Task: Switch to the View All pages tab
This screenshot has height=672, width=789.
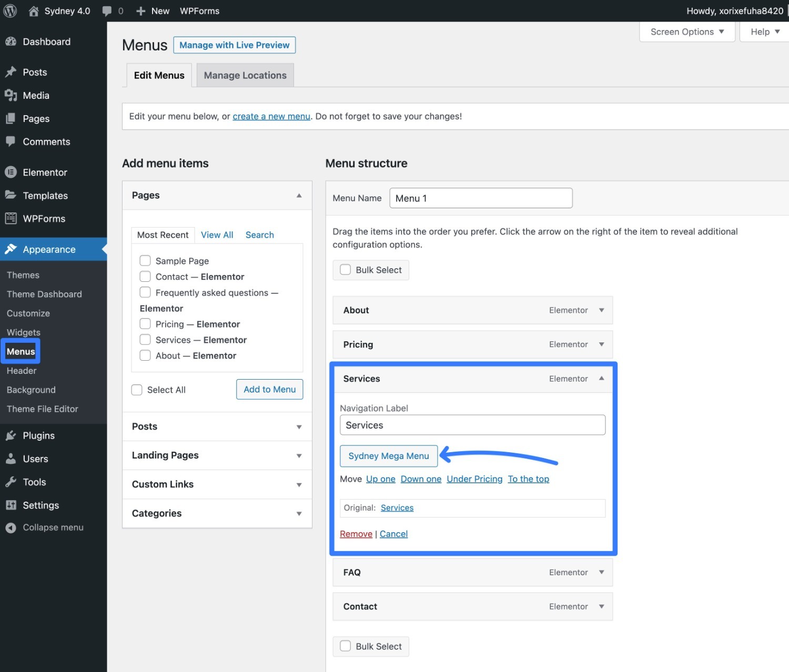Action: (217, 235)
